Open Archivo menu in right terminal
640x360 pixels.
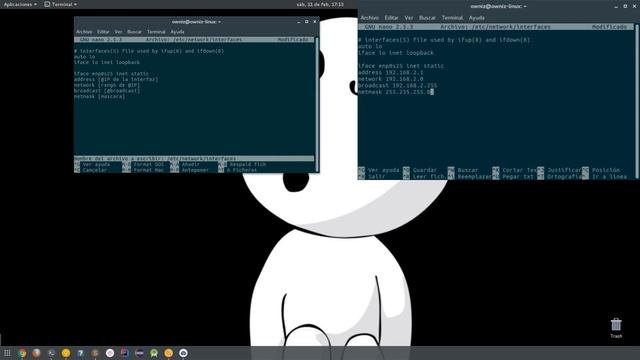(370, 18)
